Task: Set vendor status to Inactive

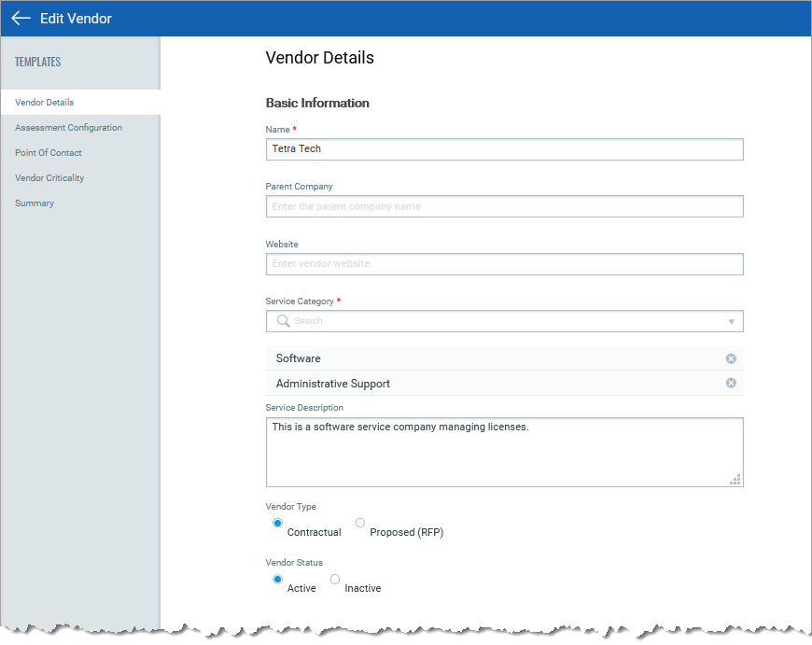Action: pos(335,580)
